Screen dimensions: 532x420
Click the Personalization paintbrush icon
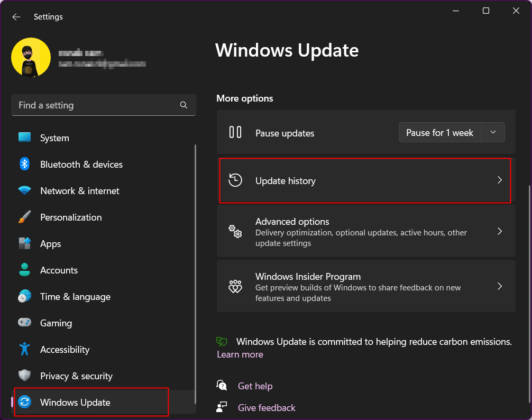[x=24, y=217]
